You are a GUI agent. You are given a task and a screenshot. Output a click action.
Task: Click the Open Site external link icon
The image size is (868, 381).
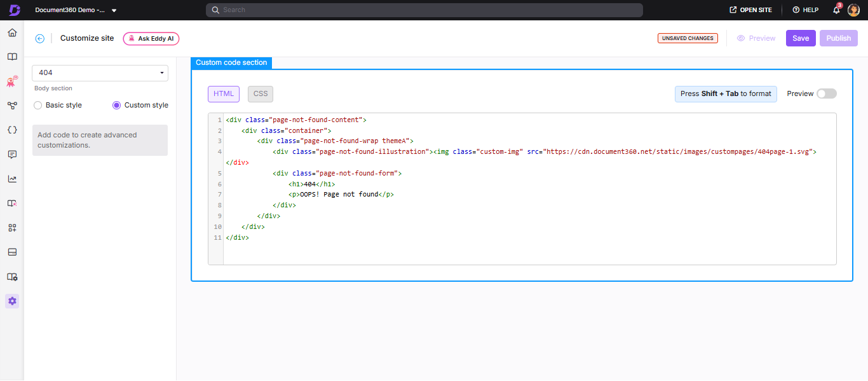coord(733,10)
